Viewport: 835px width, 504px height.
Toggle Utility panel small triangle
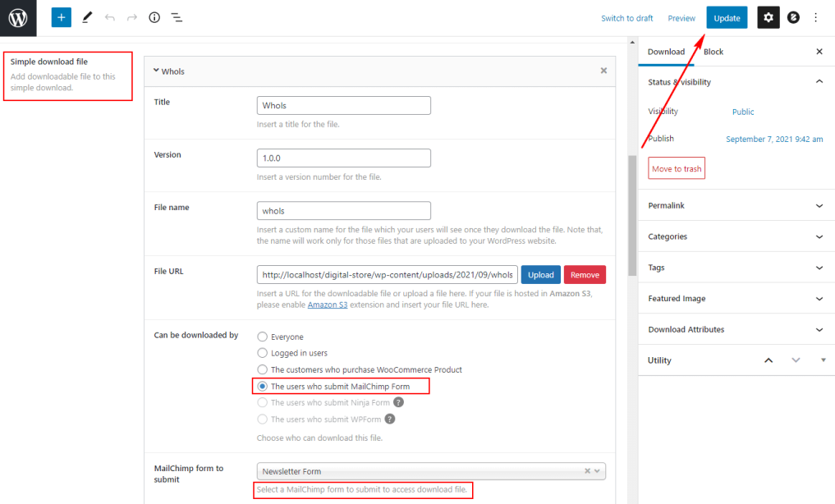point(824,360)
